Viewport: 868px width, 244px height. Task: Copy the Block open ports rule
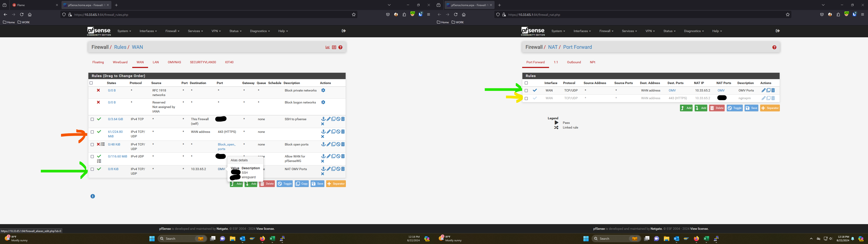tap(333, 144)
